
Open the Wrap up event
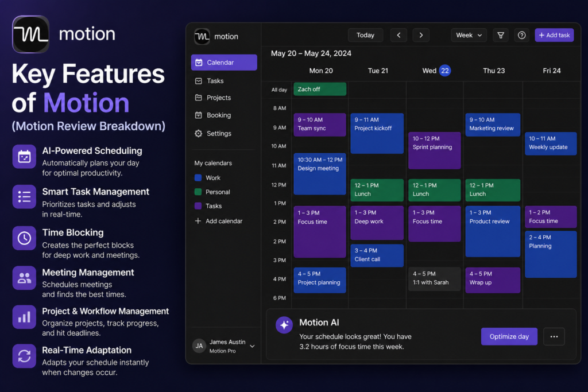click(493, 280)
